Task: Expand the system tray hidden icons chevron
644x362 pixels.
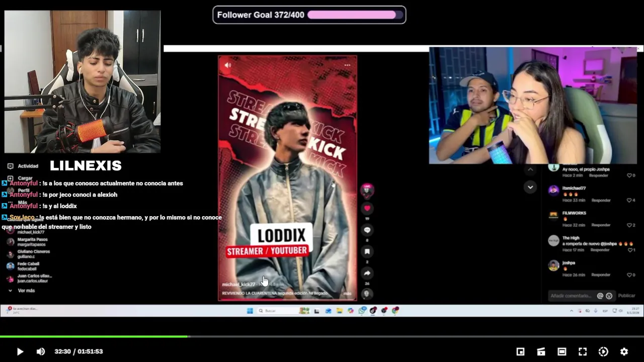Action: pos(571,311)
